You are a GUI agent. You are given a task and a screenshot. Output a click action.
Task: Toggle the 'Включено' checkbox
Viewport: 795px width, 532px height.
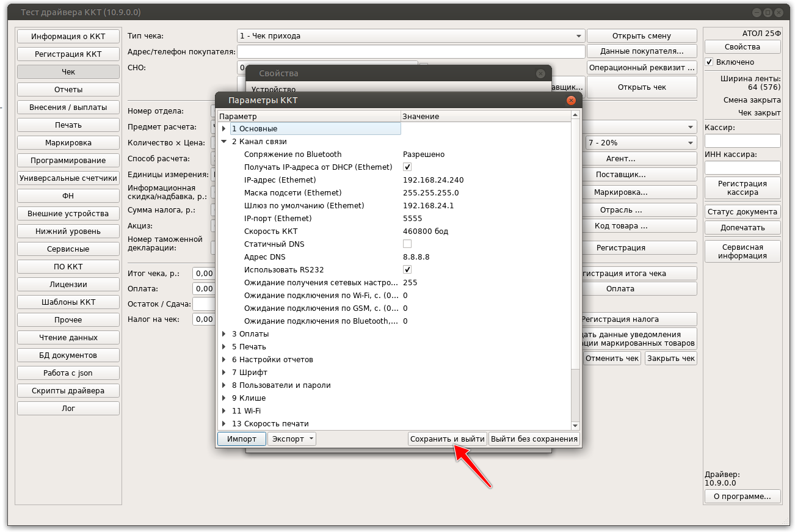click(x=709, y=62)
